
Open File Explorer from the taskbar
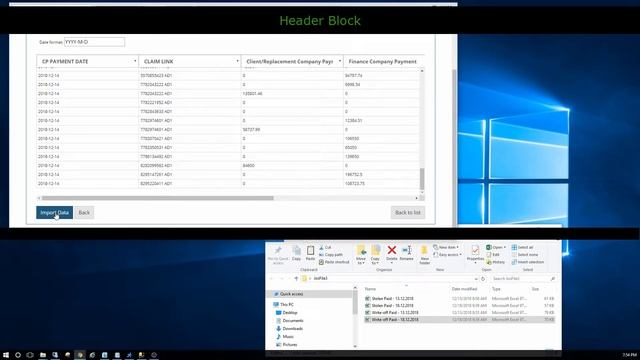42,355
